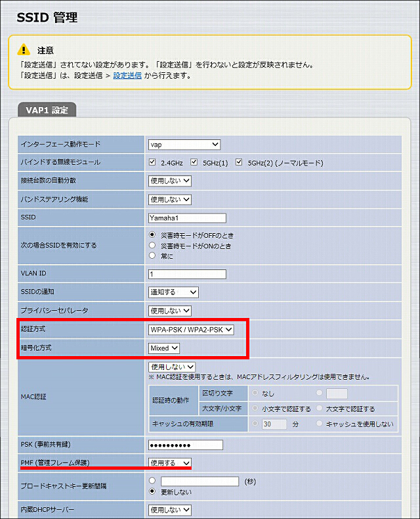The width and height of the screenshot is (420, 519).
Task: Select the キャッシュを使用しない radio button
Action: click(x=319, y=423)
